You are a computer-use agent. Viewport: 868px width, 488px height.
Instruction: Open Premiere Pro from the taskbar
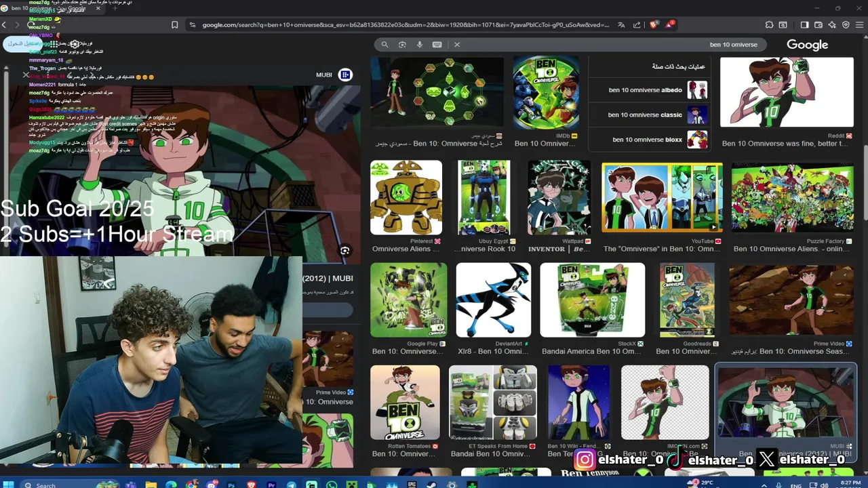click(x=271, y=485)
